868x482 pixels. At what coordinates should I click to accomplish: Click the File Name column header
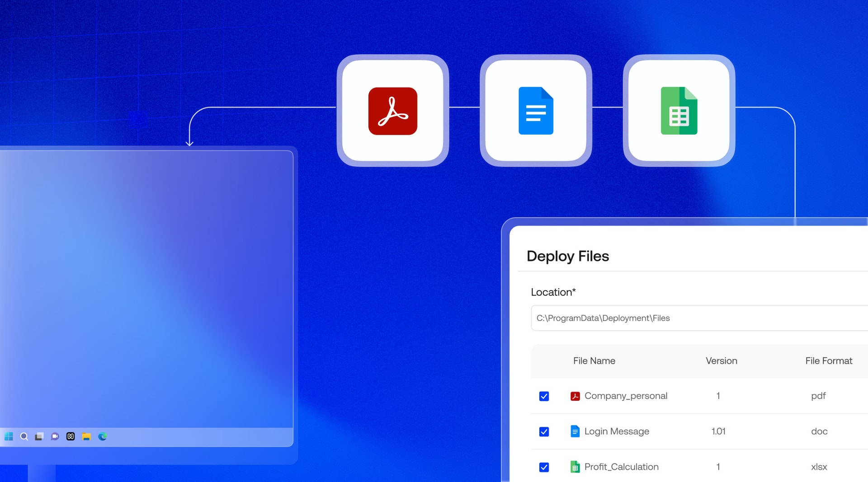pos(594,361)
